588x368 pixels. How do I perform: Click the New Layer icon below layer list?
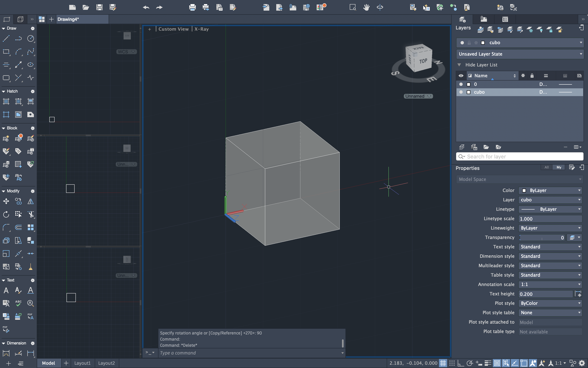point(462,147)
